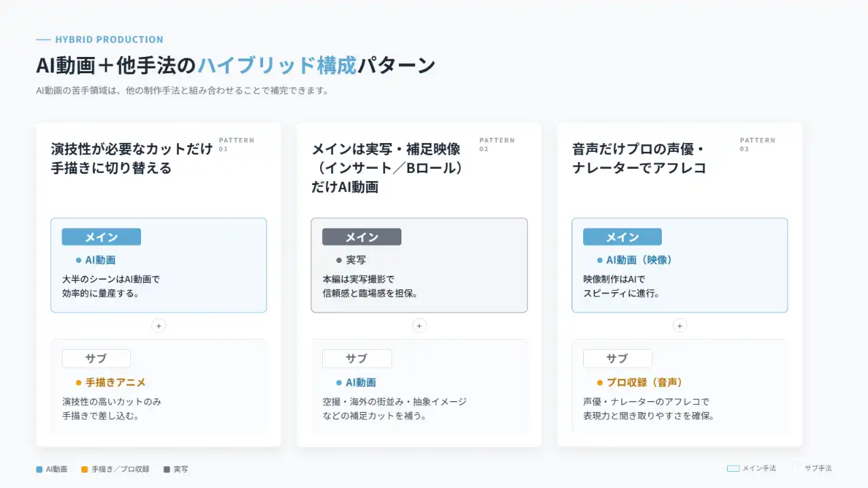Click the gray dot beside 実写 in Pattern 02
Viewport: 868px width, 488px height.
click(339, 259)
